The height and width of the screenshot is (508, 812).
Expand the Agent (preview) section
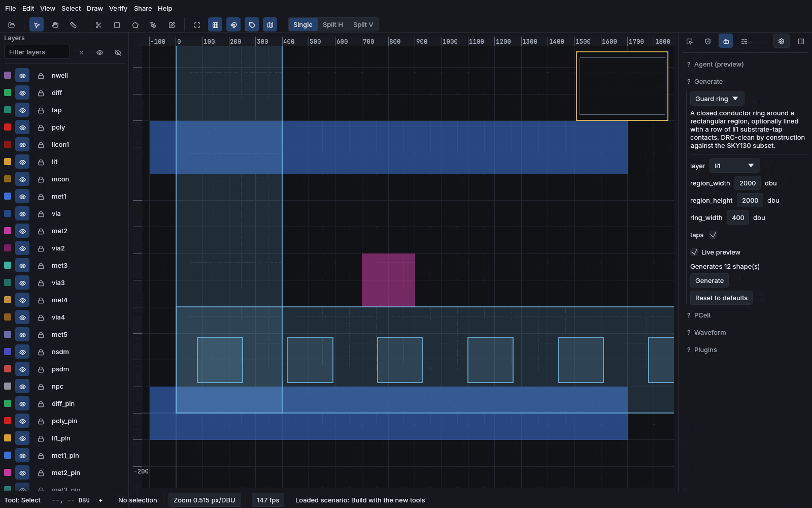[719, 65]
